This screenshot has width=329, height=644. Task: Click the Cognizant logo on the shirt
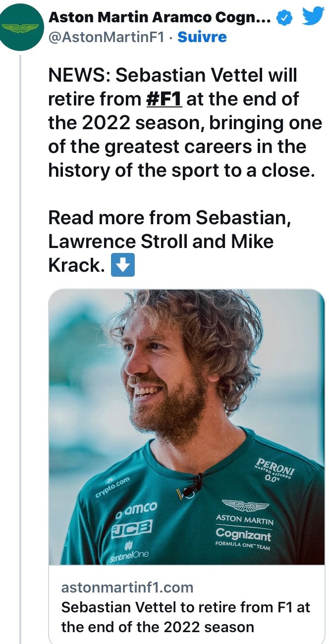coord(243,534)
